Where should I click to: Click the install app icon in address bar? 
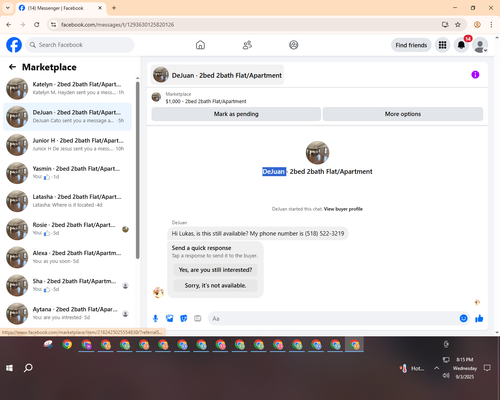(x=445, y=25)
